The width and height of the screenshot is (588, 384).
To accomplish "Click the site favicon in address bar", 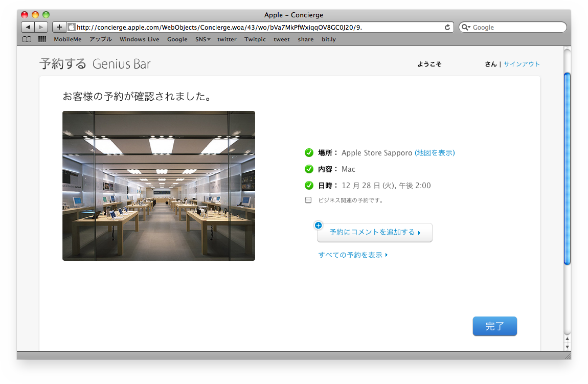I will [x=71, y=28].
